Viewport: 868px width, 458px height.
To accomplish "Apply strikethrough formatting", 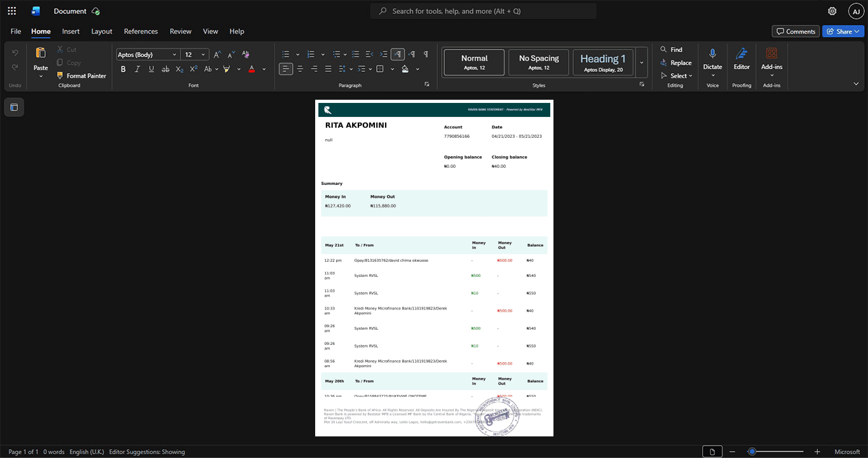I will pyautogui.click(x=165, y=69).
